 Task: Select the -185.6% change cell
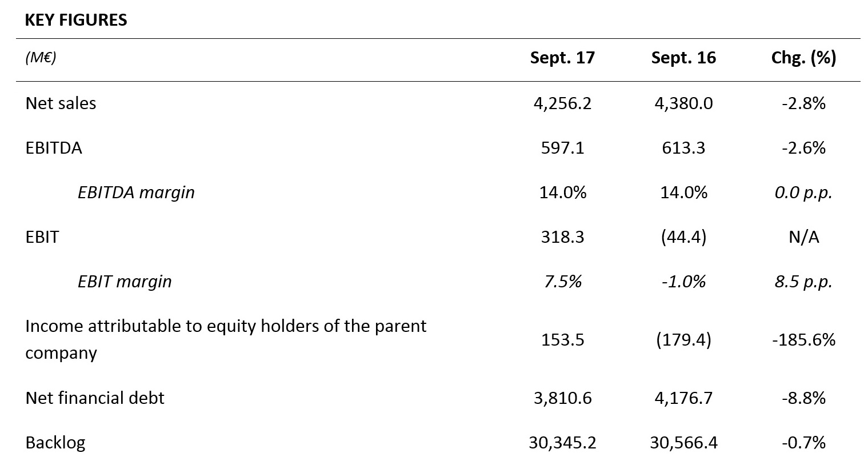pyautogui.click(x=803, y=340)
